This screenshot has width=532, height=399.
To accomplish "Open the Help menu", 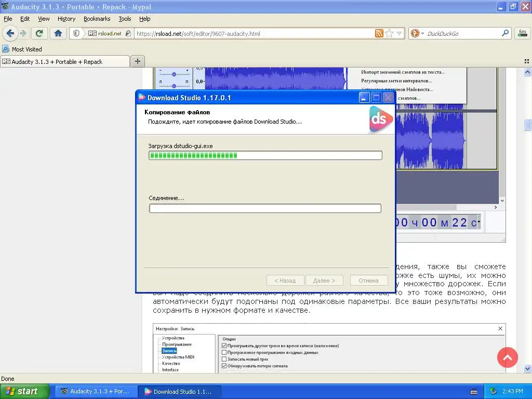I will click(x=144, y=19).
